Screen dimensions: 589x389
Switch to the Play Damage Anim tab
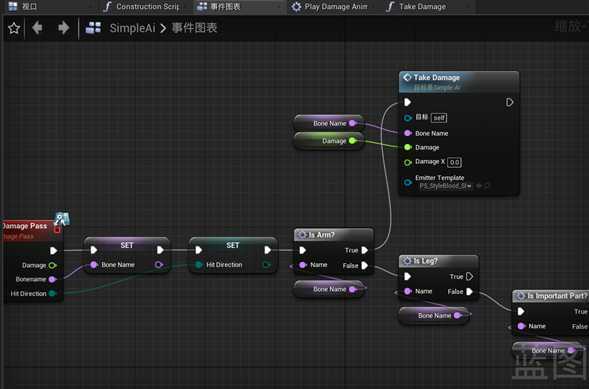[330, 6]
